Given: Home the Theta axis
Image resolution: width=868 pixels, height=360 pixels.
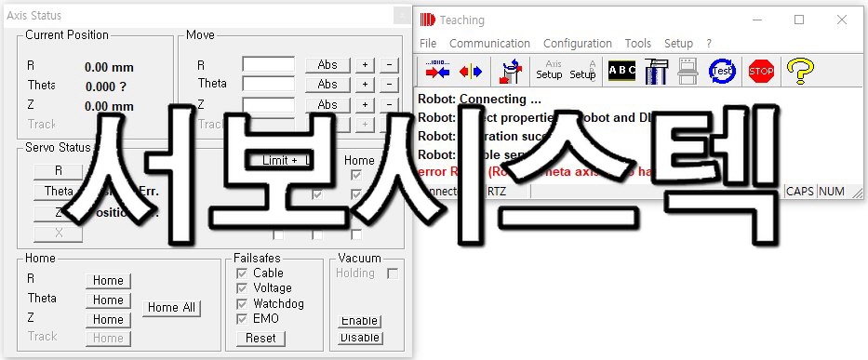Looking at the screenshot, I should click(108, 300).
